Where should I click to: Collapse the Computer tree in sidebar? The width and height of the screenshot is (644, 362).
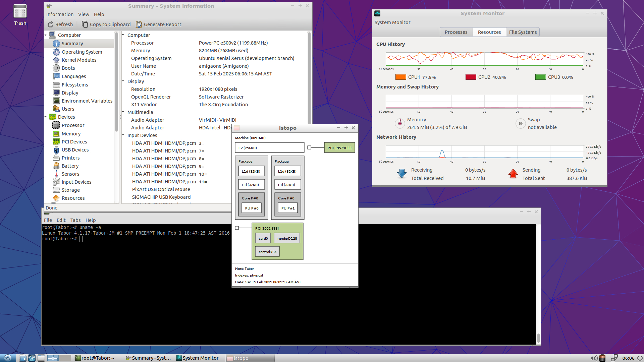pos(46,35)
